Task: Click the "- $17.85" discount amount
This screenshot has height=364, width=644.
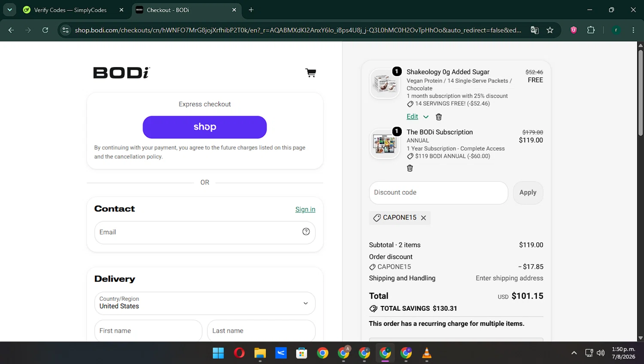Action: 531,267
